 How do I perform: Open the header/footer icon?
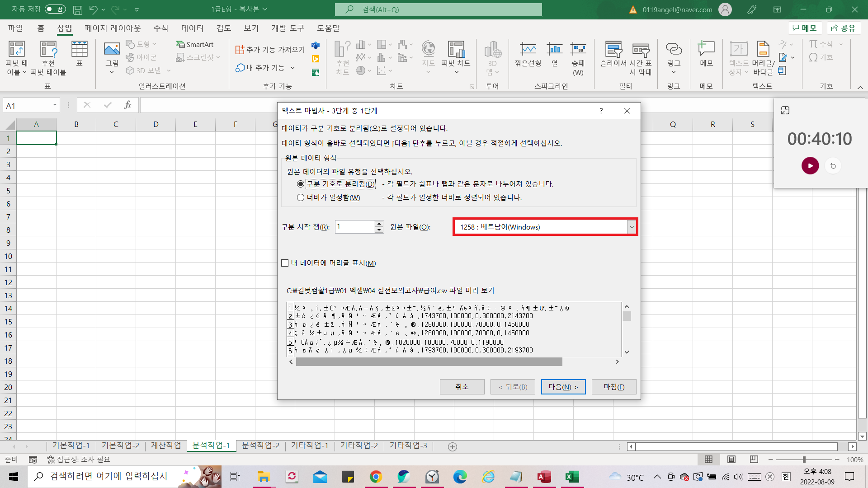click(763, 50)
